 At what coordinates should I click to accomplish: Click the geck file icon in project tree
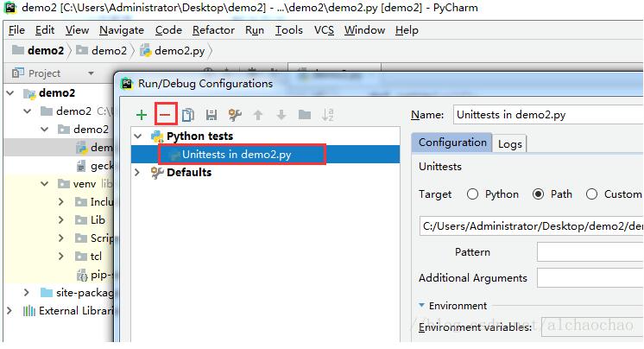81,166
